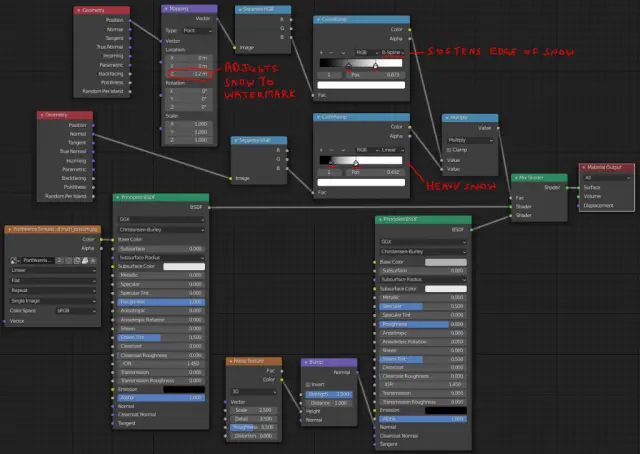This screenshot has height=454, width=640.
Task: Click the Vector output socket of the Mapping node
Action: coord(217,19)
